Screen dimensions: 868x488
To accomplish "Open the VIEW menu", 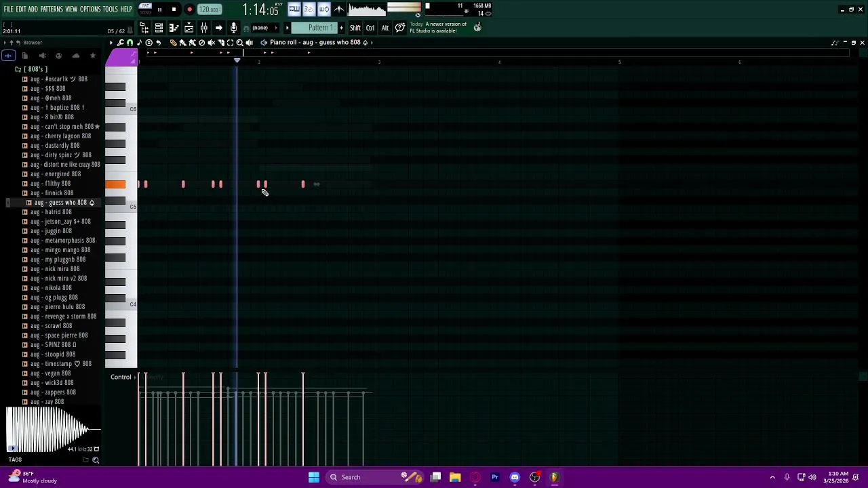I will coord(71,9).
